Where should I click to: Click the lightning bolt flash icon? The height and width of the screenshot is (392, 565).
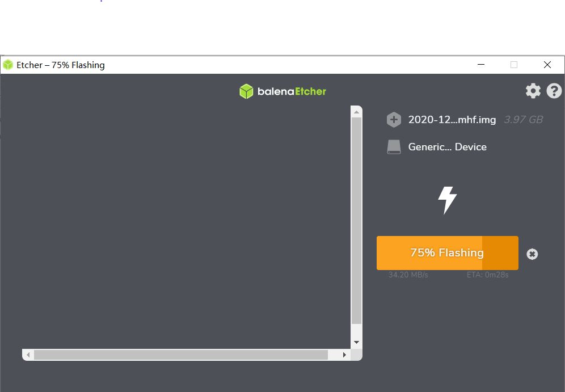(x=447, y=200)
